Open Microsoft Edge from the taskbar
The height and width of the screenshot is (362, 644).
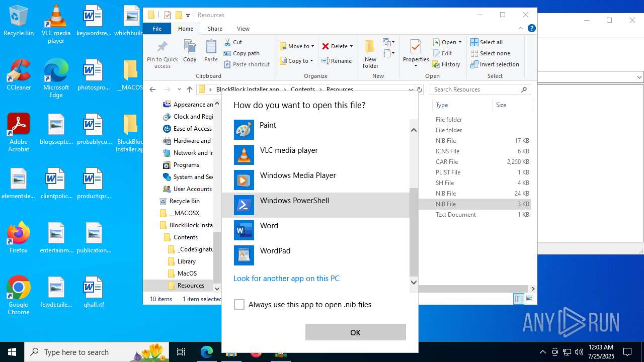coord(207,352)
